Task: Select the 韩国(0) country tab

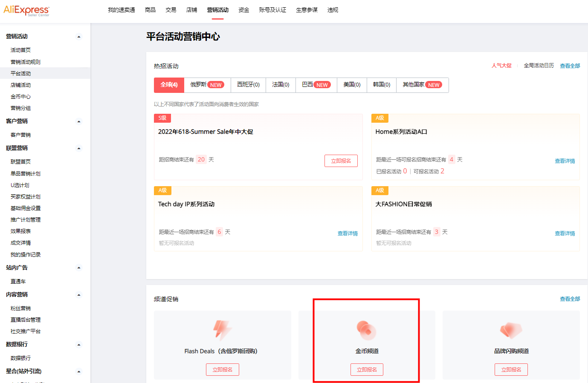Action: point(382,85)
